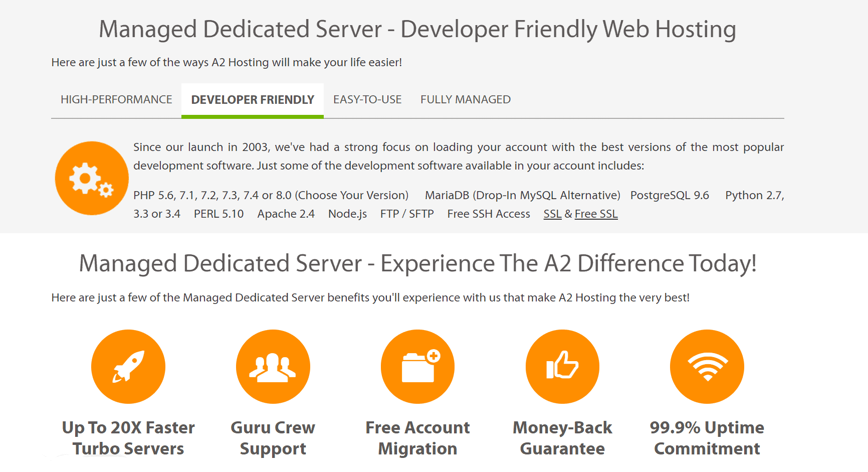Click 'Managed Dedicated Server - Developer Friendly Web Hosting' title

[x=417, y=29]
